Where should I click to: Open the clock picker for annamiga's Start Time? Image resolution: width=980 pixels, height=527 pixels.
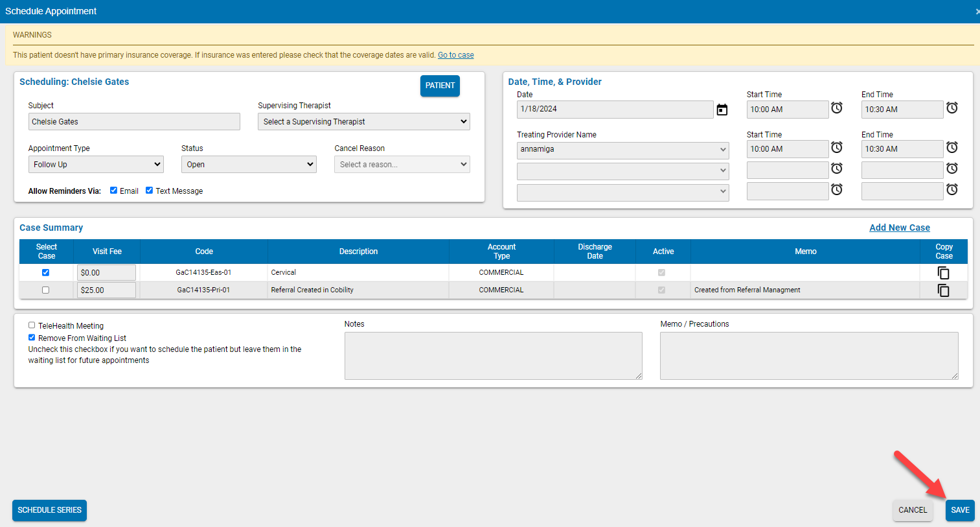[x=836, y=148]
